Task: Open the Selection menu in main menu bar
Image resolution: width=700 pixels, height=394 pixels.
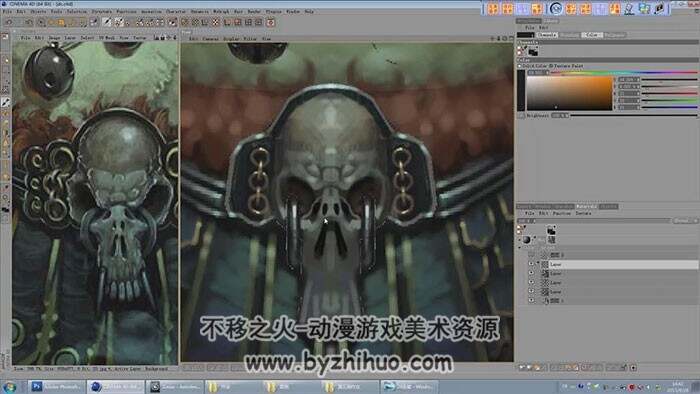Action: coord(77,12)
